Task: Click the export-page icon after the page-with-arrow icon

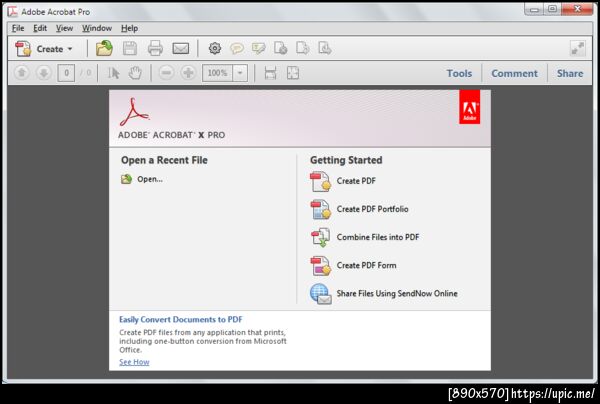Action: pos(325,48)
